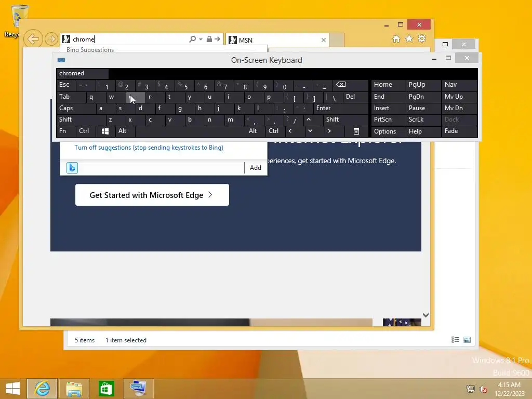Open File Explorer from taskbar
The image size is (532, 399).
[74, 388]
